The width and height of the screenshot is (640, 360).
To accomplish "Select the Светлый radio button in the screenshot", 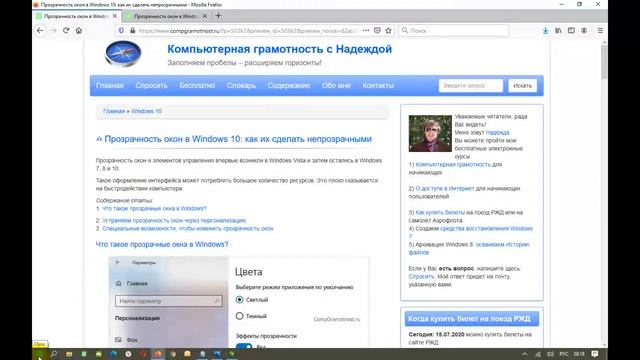I will coord(240,300).
